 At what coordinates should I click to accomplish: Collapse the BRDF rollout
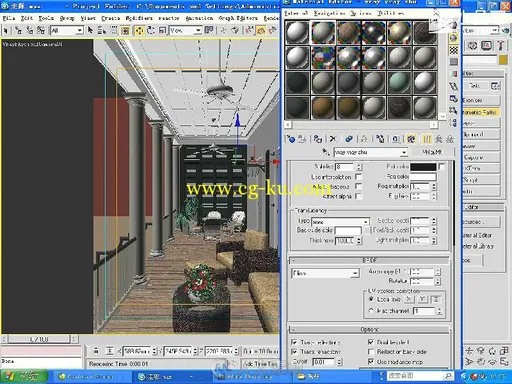click(370, 260)
